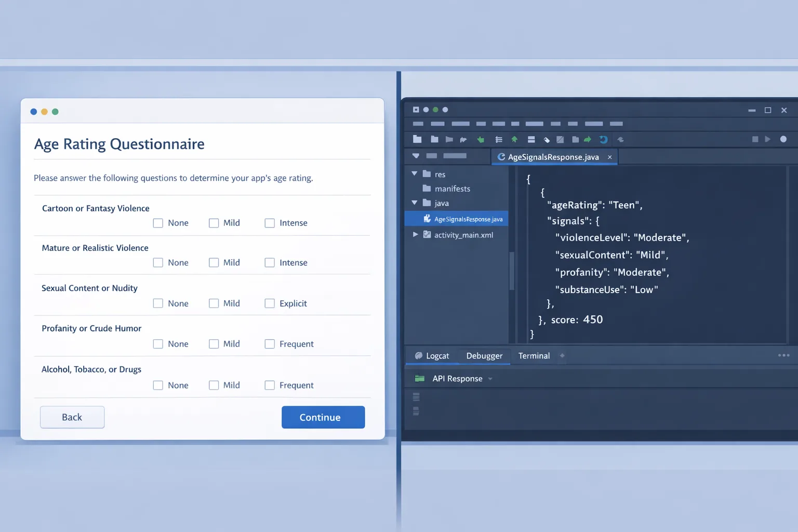Image resolution: width=798 pixels, height=532 pixels.
Task: Click the list lines icon in IDE toolbar
Action: (499, 139)
